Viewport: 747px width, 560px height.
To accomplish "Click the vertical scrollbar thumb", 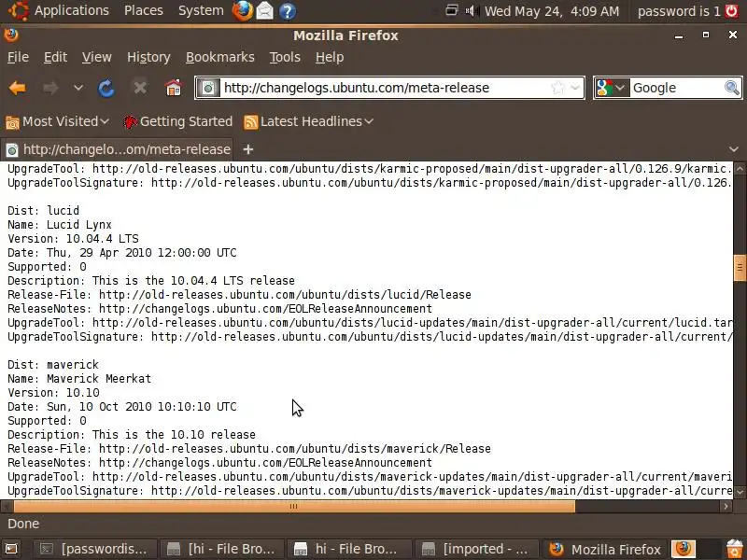I will click(x=740, y=268).
